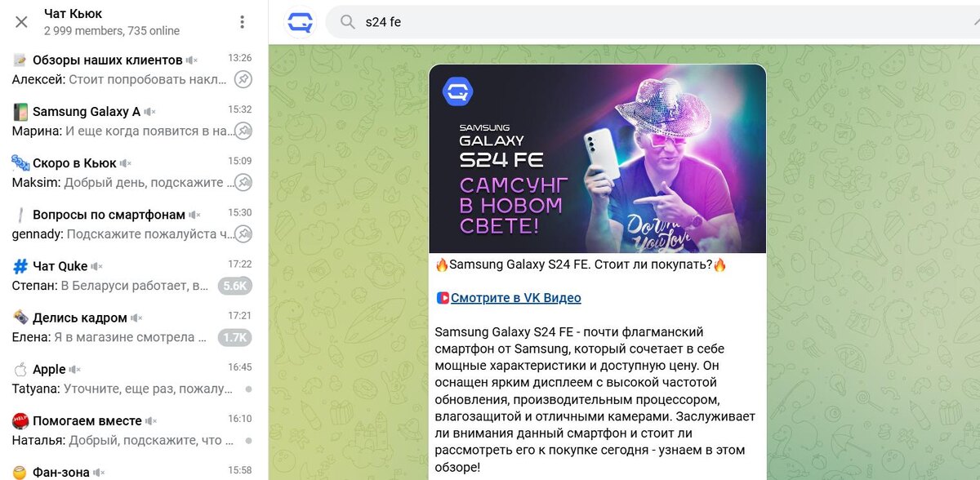Click the search field containing 's24 fe'
This screenshot has width=980, height=480.
click(x=653, y=22)
